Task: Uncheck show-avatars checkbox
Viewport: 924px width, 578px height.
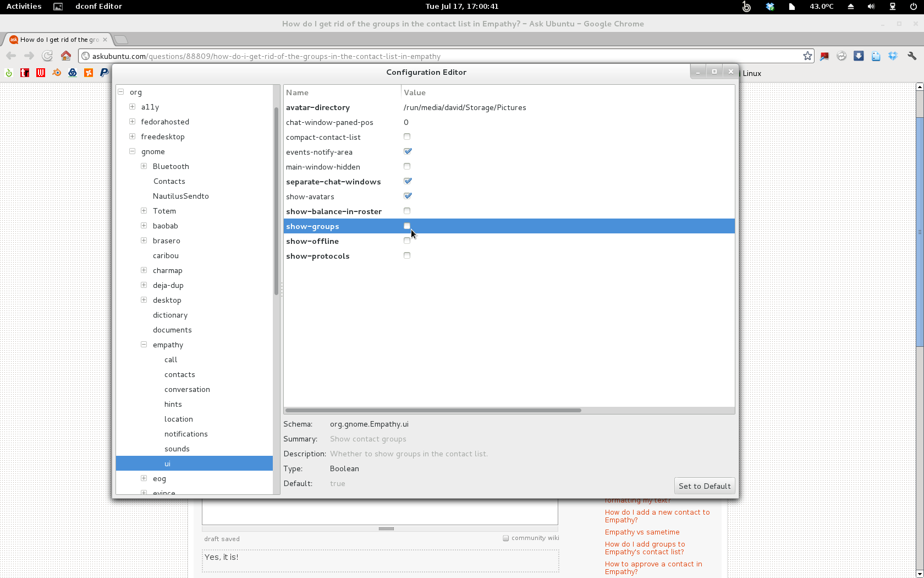Action: pos(408,196)
